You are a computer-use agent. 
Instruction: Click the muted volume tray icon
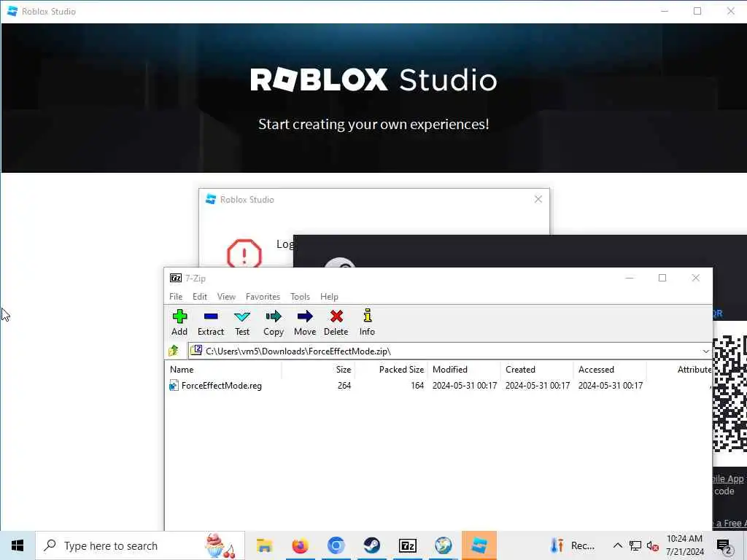tap(652, 545)
